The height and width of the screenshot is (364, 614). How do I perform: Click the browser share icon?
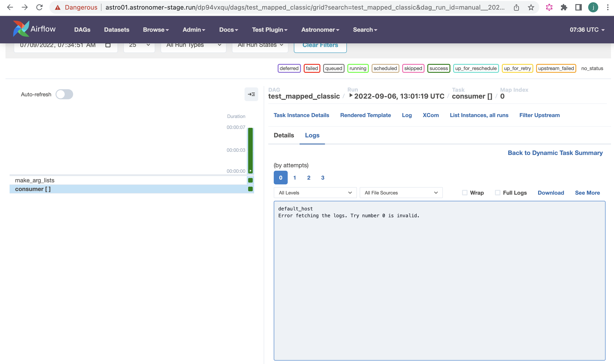(516, 7)
